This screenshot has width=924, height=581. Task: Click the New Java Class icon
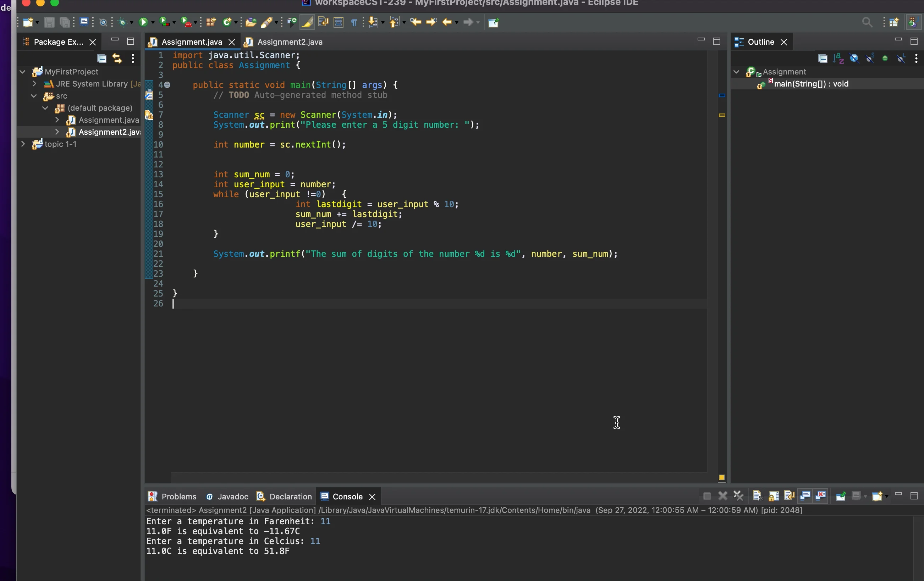227,22
